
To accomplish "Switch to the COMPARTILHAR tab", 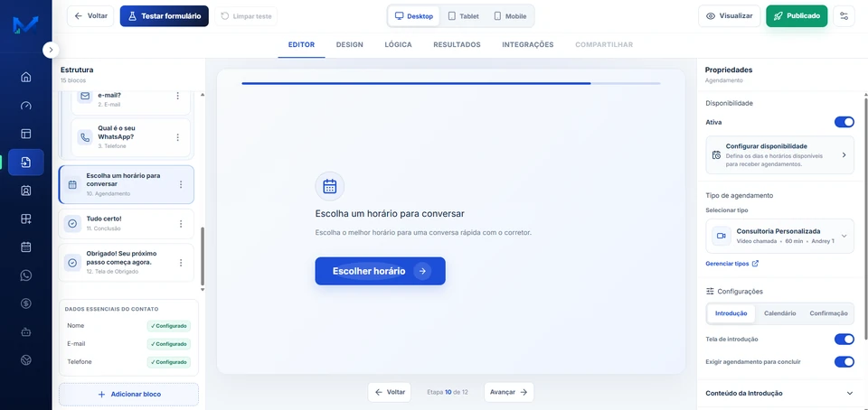I will click(x=604, y=45).
